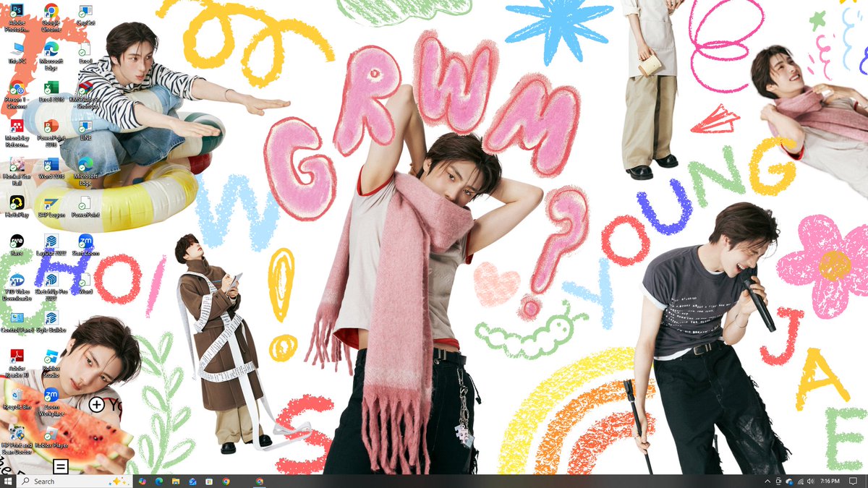Open the notification center icon

point(854,481)
